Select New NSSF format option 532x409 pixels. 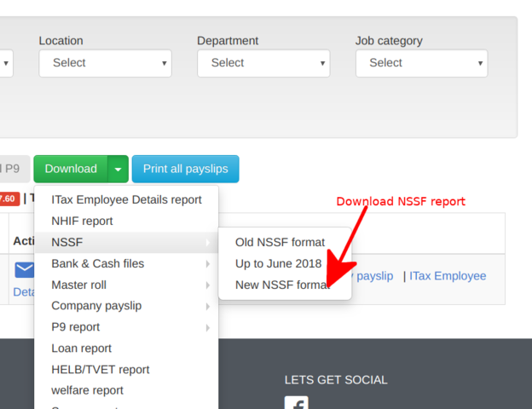pyautogui.click(x=285, y=285)
